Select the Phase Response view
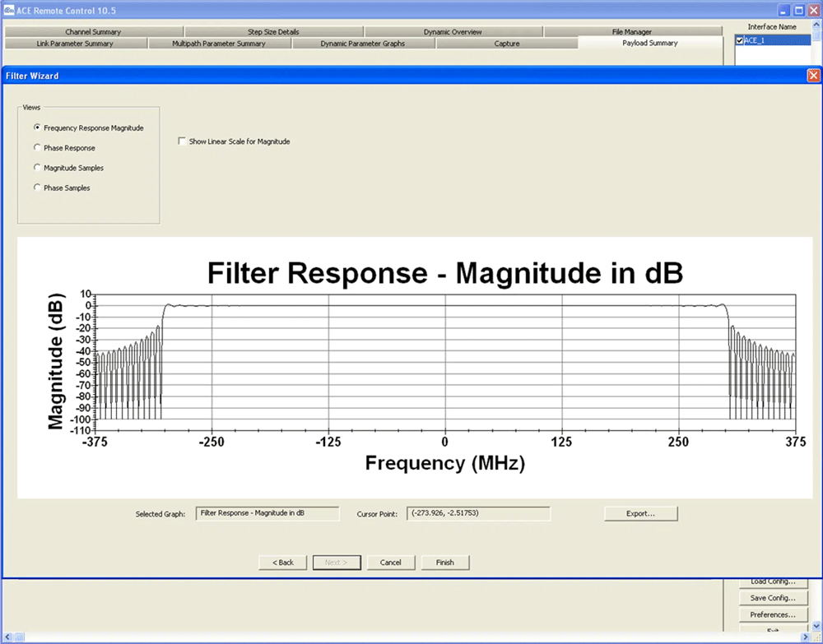The image size is (823, 644). pyautogui.click(x=37, y=148)
